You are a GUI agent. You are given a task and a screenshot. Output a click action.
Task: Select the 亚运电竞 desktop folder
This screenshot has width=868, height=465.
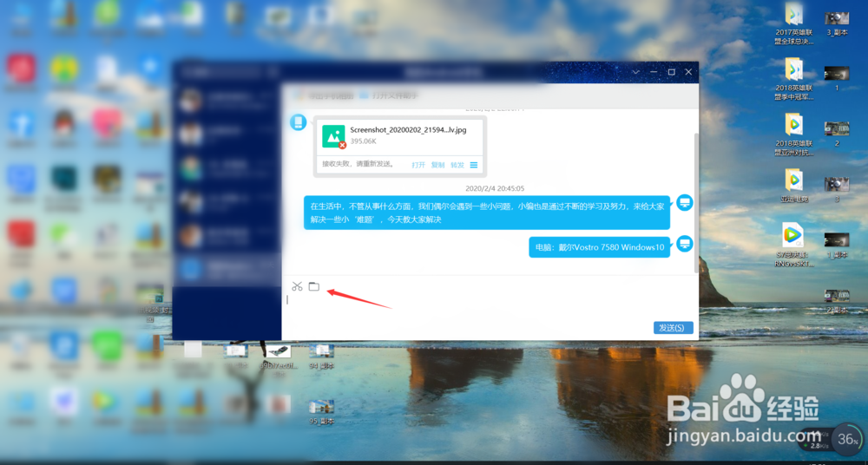coord(794,186)
